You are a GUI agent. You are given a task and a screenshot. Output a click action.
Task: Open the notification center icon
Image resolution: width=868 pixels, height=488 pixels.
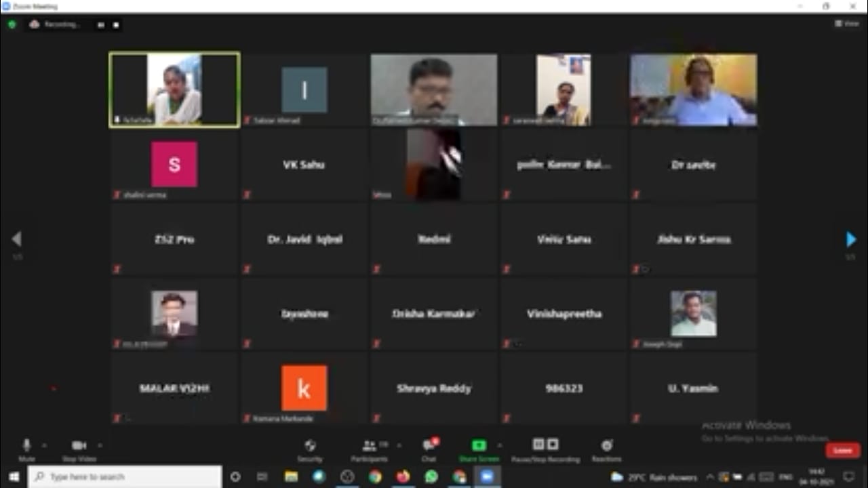click(848, 477)
